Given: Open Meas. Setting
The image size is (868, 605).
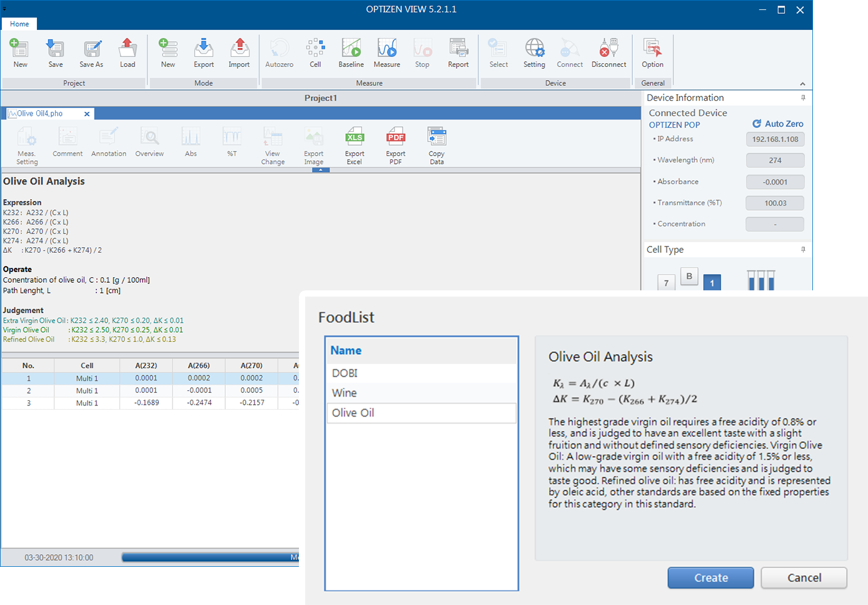Looking at the screenshot, I should pos(27,146).
